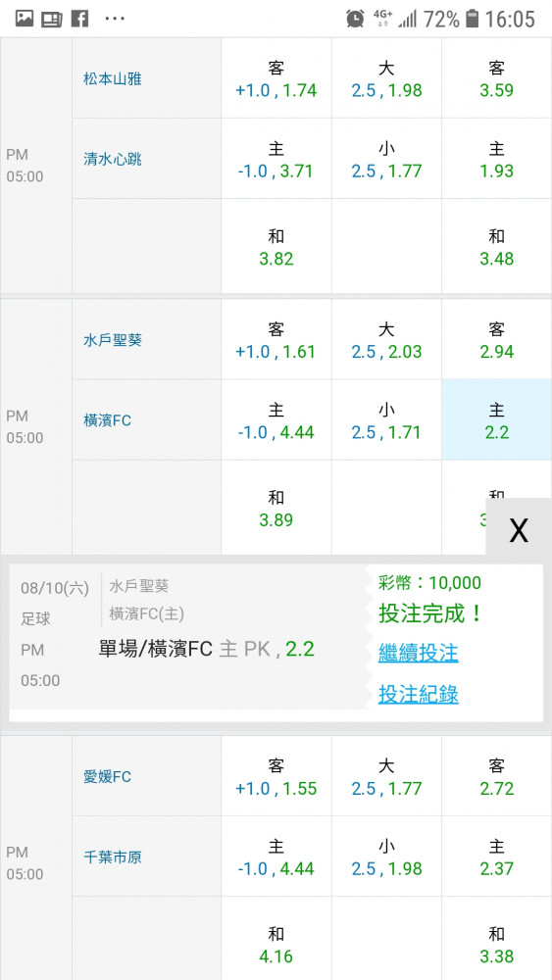Tap the Facebook notification icon

79,19
